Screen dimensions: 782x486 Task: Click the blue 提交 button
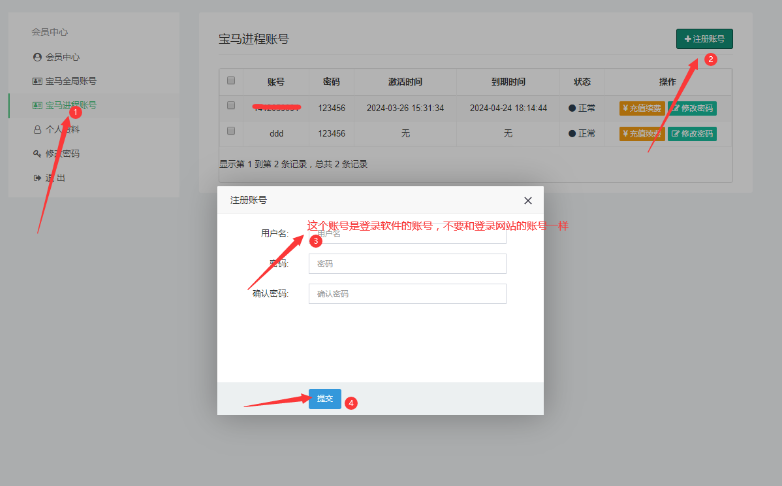(x=325, y=399)
